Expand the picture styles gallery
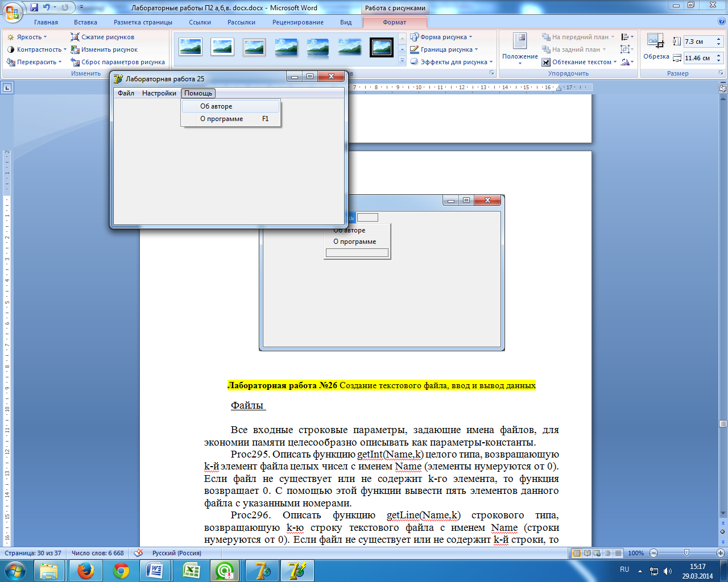Viewport: 728px width, 582px height. click(402, 61)
